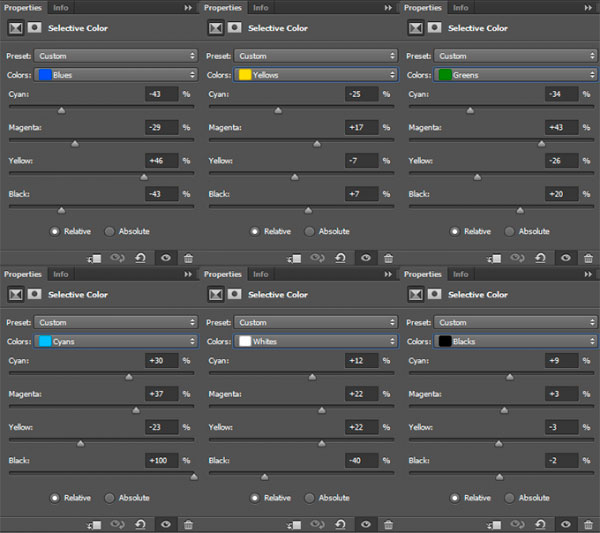This screenshot has width=600, height=533.
Task: Click the layer mask icon in the Cyans panel
Action: [x=34, y=294]
